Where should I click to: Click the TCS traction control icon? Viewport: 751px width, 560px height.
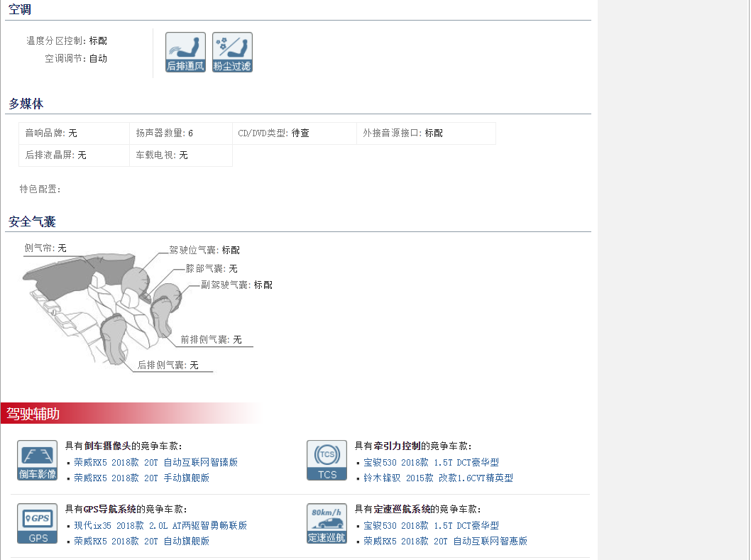pos(327,460)
